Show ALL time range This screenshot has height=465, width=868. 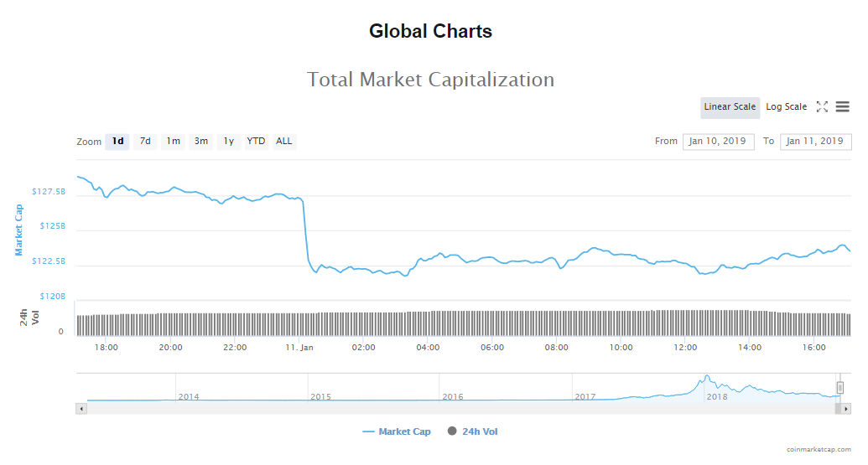pos(284,142)
